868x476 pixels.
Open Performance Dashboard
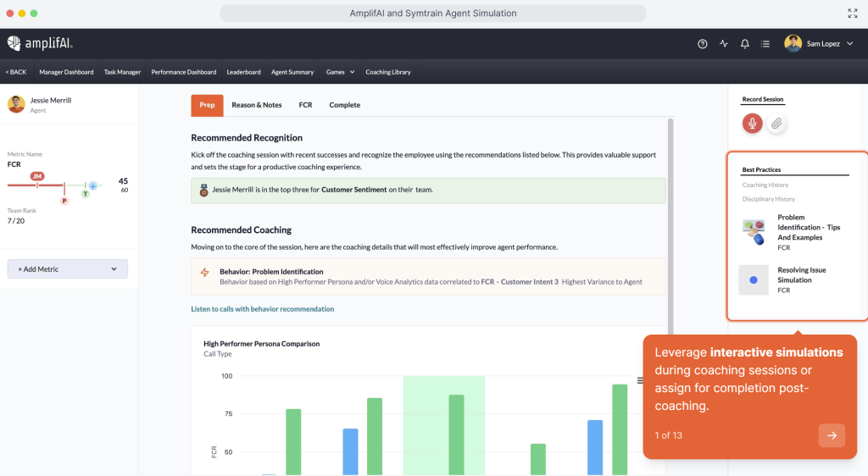[184, 72]
